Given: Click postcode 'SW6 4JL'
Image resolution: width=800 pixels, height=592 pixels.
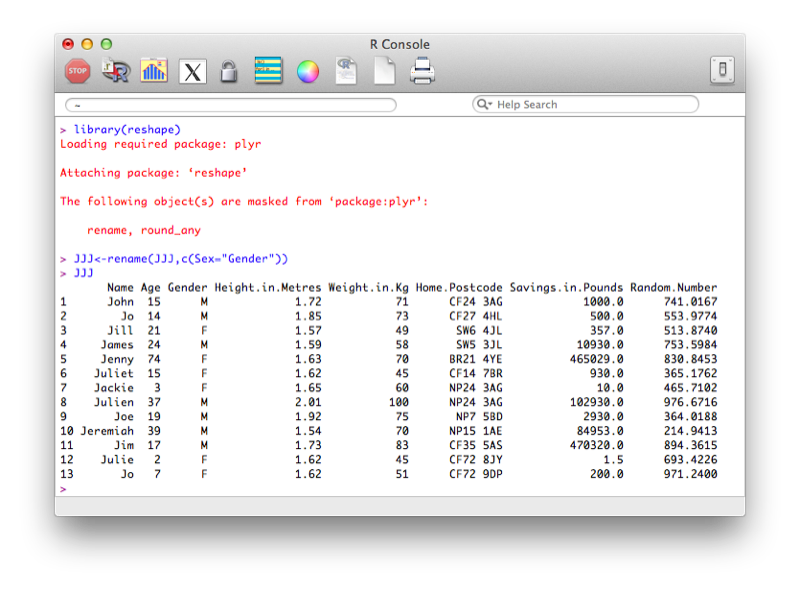Looking at the screenshot, I should click(479, 330).
